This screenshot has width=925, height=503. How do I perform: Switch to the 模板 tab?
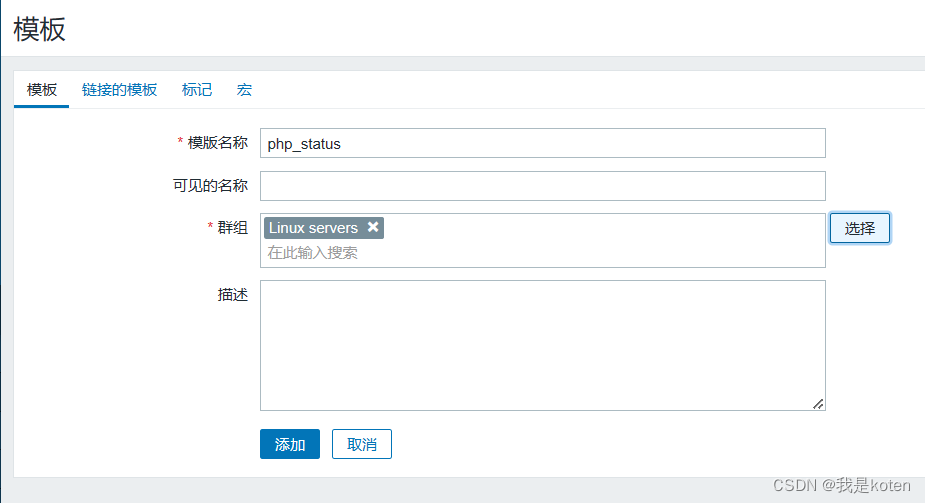pos(42,89)
